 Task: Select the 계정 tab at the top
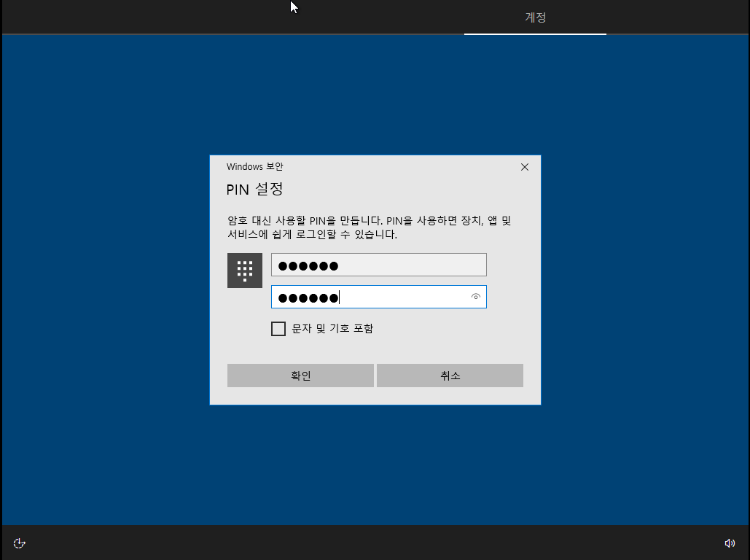[x=535, y=17]
